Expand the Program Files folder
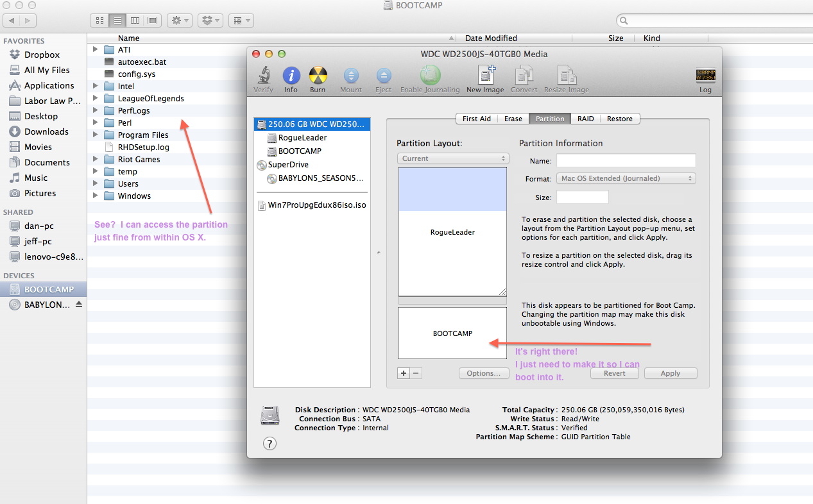Screen dimensions: 813x504 coord(96,135)
